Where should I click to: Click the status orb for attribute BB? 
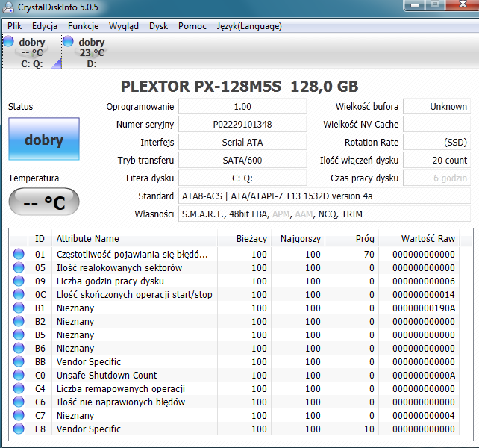tap(19, 361)
